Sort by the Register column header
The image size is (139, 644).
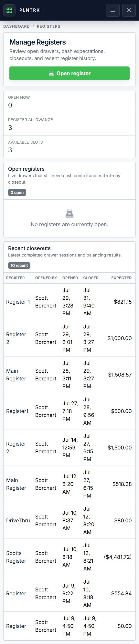(x=16, y=278)
